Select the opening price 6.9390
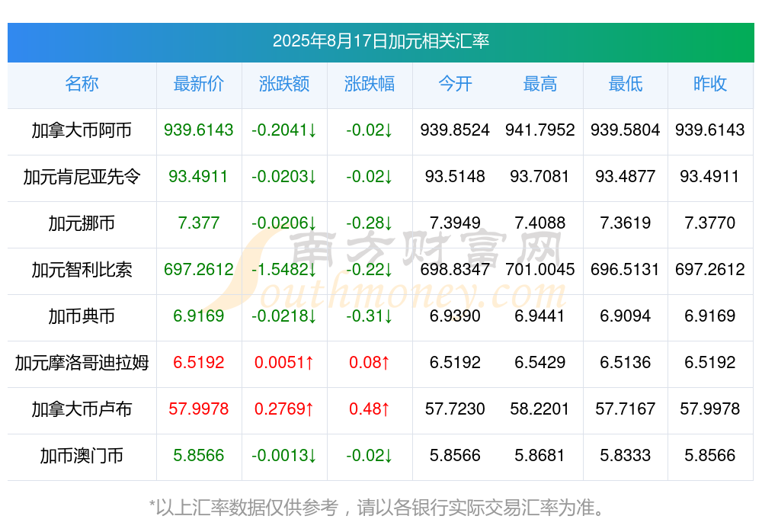Image resolution: width=762 pixels, height=532 pixels. [x=455, y=316]
